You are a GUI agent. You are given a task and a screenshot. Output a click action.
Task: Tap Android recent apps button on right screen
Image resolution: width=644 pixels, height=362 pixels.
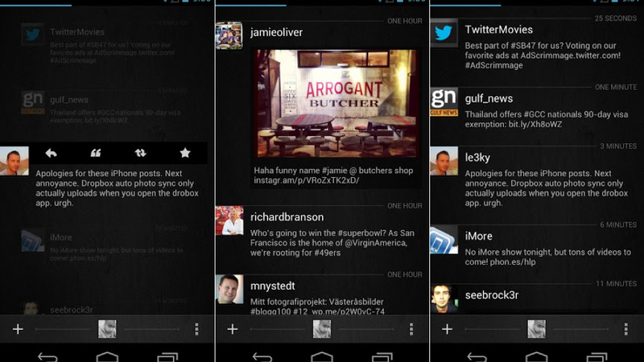[597, 357]
